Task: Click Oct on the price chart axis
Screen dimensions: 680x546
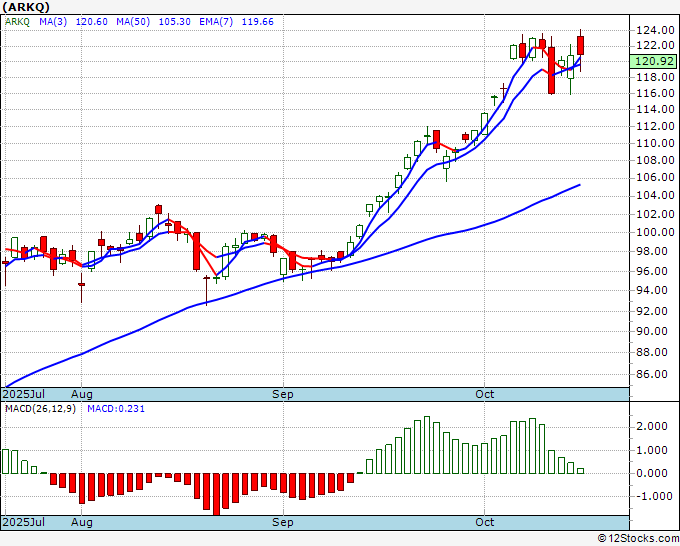Action: coord(484,394)
